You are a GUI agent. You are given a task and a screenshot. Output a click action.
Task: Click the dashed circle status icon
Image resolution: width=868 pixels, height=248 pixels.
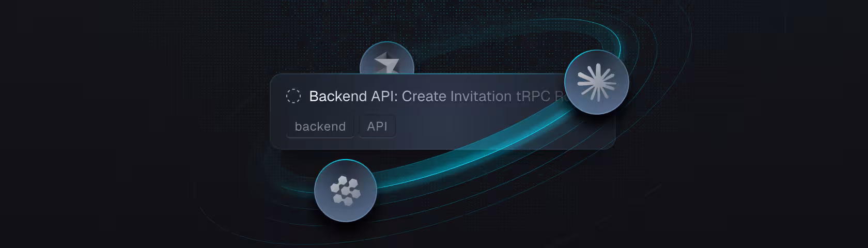pos(293,96)
